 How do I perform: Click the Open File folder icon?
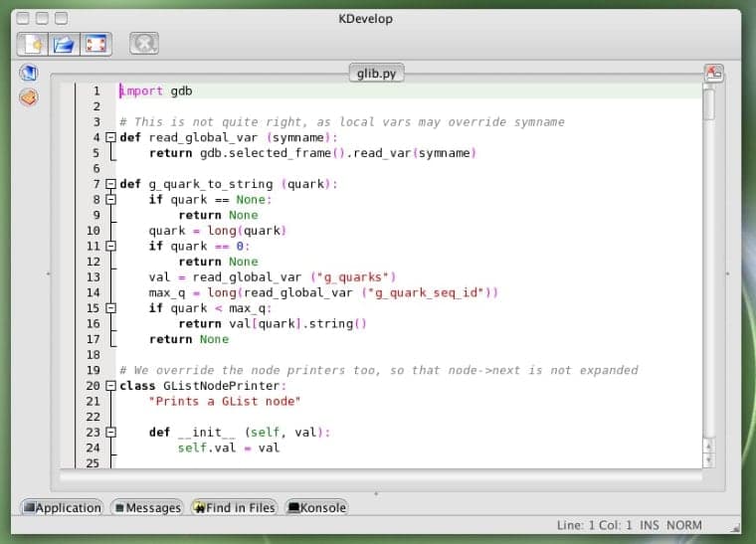pyautogui.click(x=64, y=44)
